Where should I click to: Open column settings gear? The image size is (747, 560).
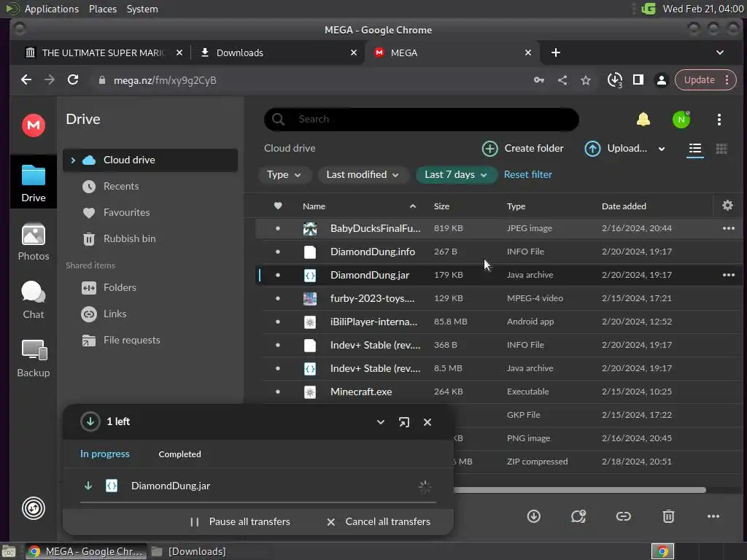[727, 205]
